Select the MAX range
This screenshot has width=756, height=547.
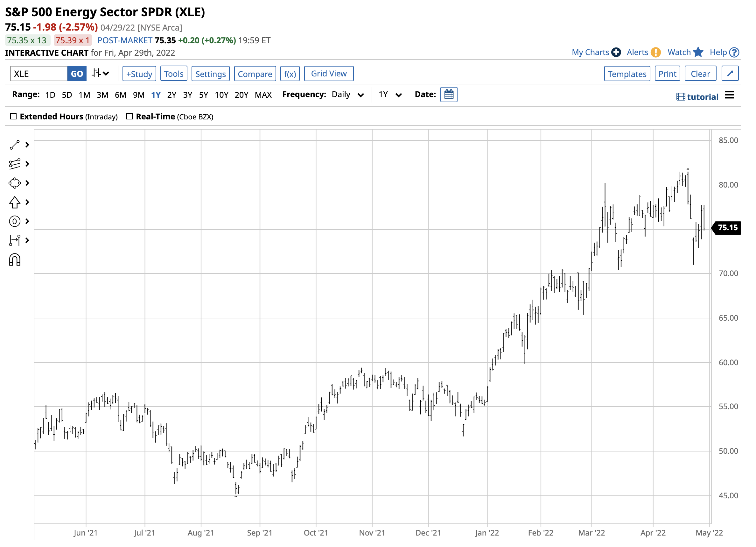(264, 96)
